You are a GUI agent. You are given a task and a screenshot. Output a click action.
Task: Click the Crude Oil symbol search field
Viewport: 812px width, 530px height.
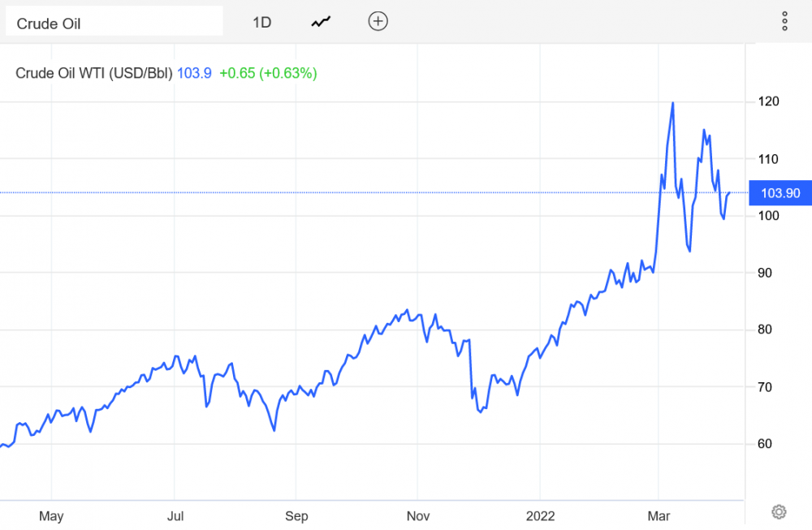(114, 21)
